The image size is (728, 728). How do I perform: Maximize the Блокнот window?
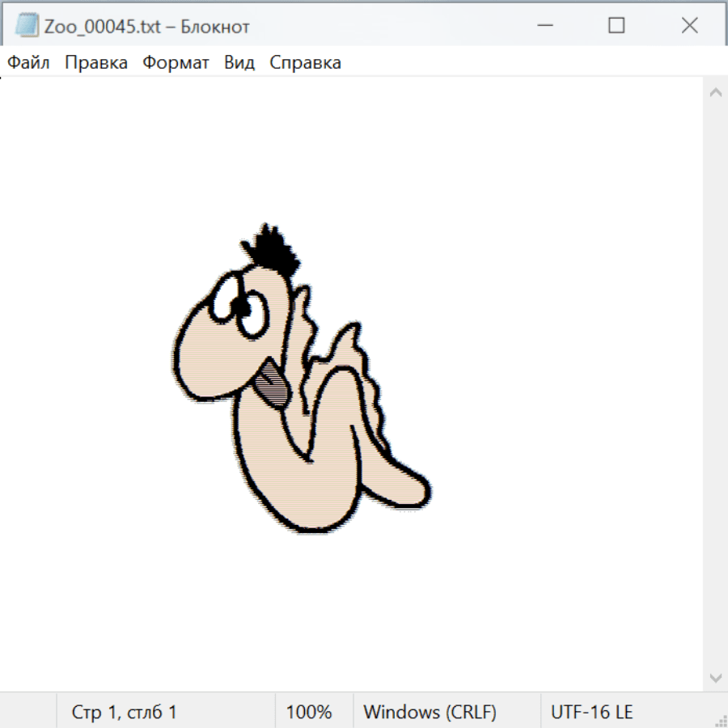coord(616,26)
